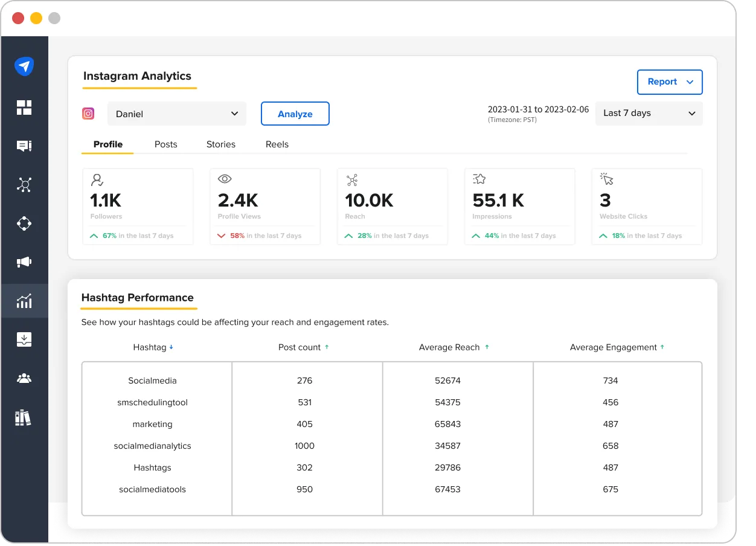Image resolution: width=756 pixels, height=546 pixels.
Task: Switch to the Reels tab
Action: (277, 144)
